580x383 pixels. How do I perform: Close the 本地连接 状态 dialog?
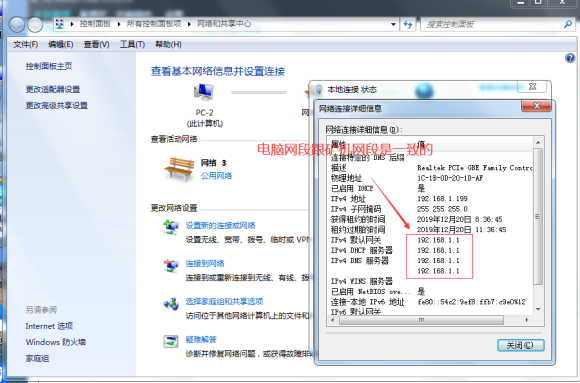pos(532,87)
